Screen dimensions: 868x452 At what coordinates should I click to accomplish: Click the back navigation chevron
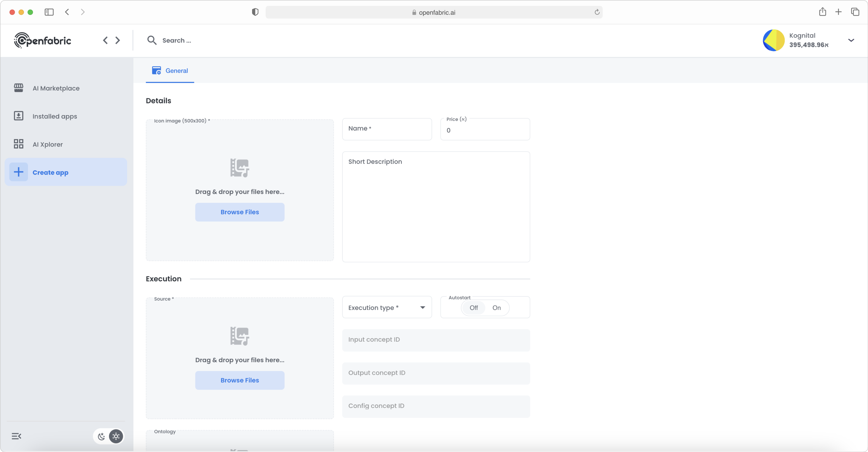105,40
